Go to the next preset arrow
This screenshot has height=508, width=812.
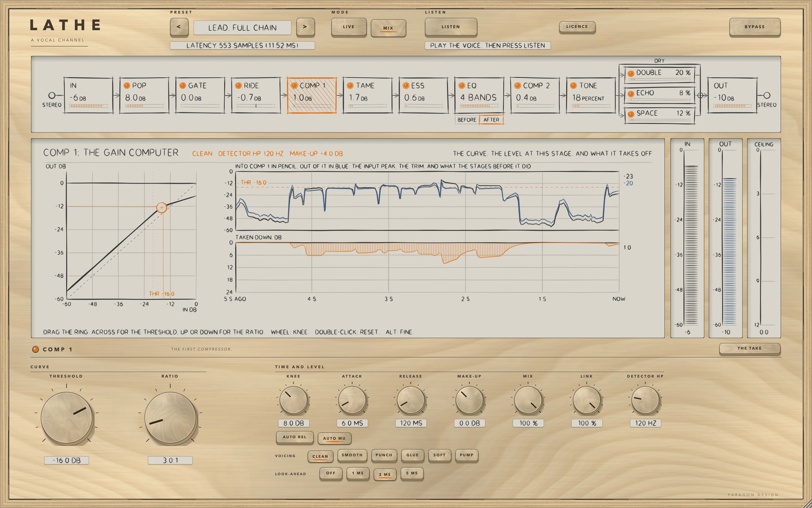pyautogui.click(x=305, y=27)
